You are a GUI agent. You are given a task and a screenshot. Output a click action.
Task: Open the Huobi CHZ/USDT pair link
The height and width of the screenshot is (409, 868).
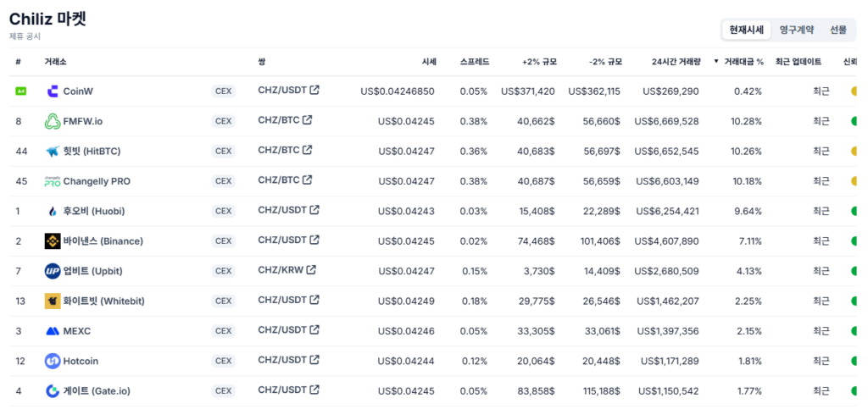281,210
